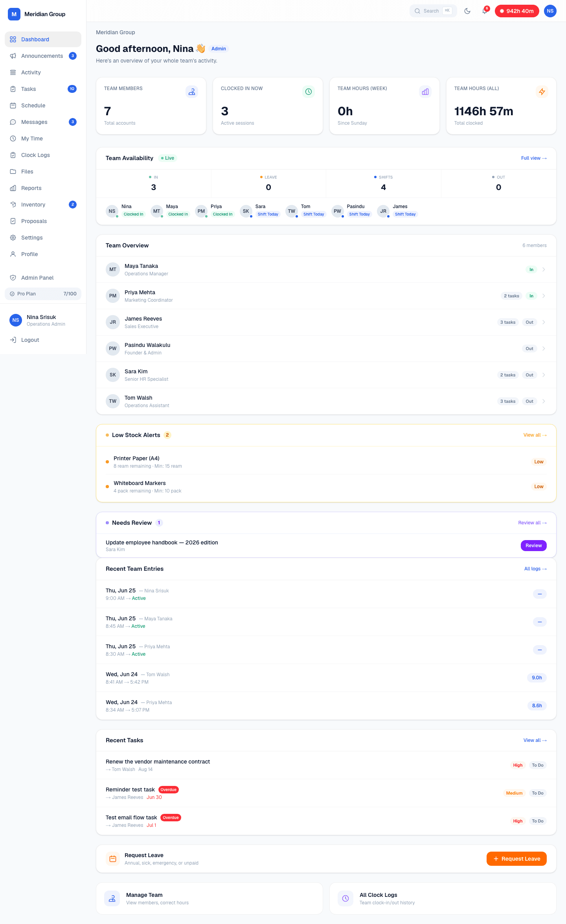Click the Team Hours (All) lightning icon
Viewport: 566px width, 924px height.
[542, 92]
